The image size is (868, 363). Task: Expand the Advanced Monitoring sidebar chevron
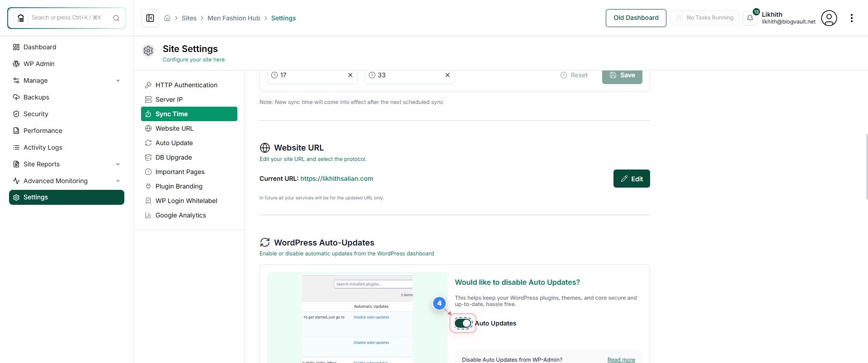click(118, 181)
